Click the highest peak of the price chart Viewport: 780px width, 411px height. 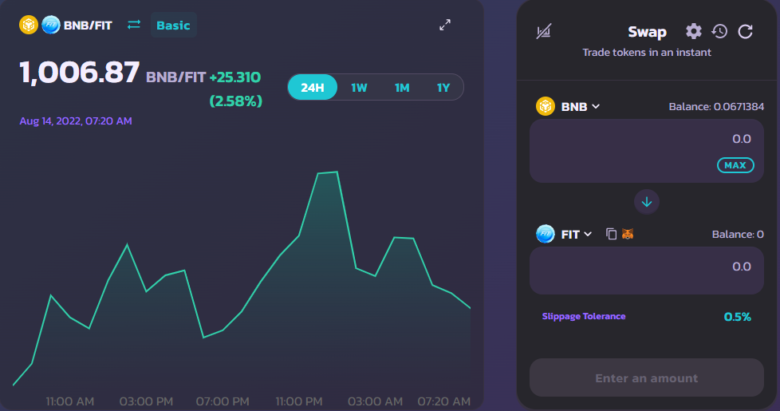[x=337, y=172]
